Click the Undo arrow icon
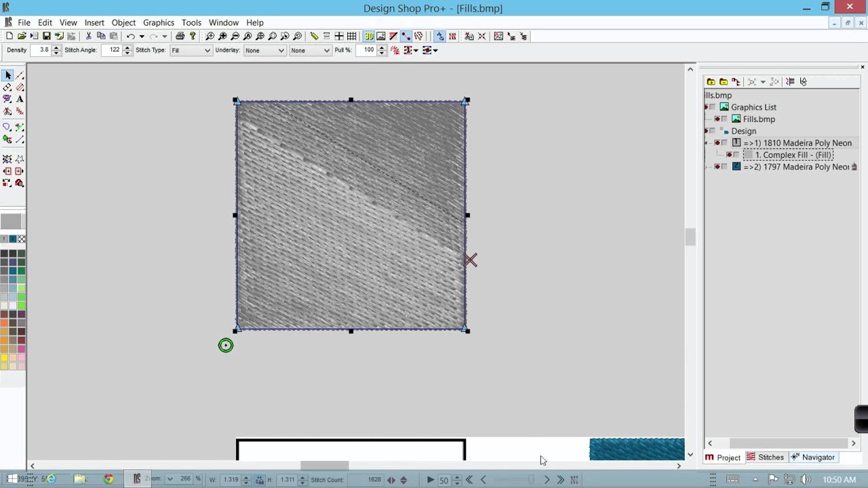This screenshot has width=868, height=488. click(x=131, y=36)
